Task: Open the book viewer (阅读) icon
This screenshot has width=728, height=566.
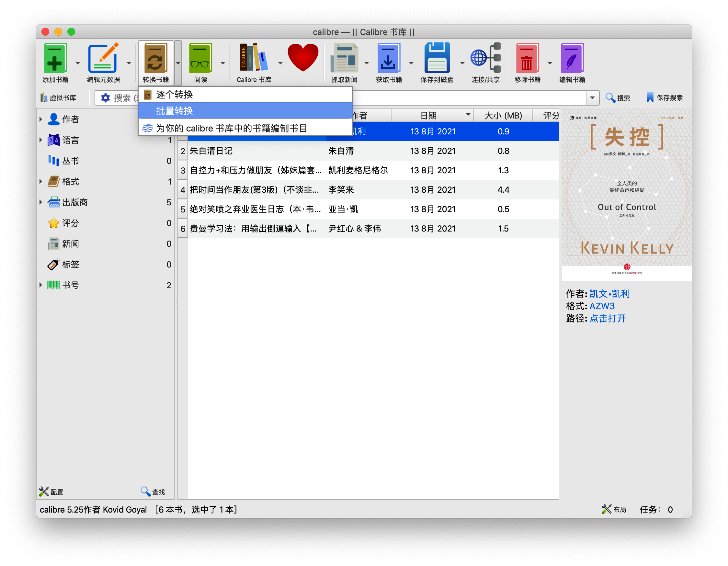Action: pyautogui.click(x=201, y=58)
